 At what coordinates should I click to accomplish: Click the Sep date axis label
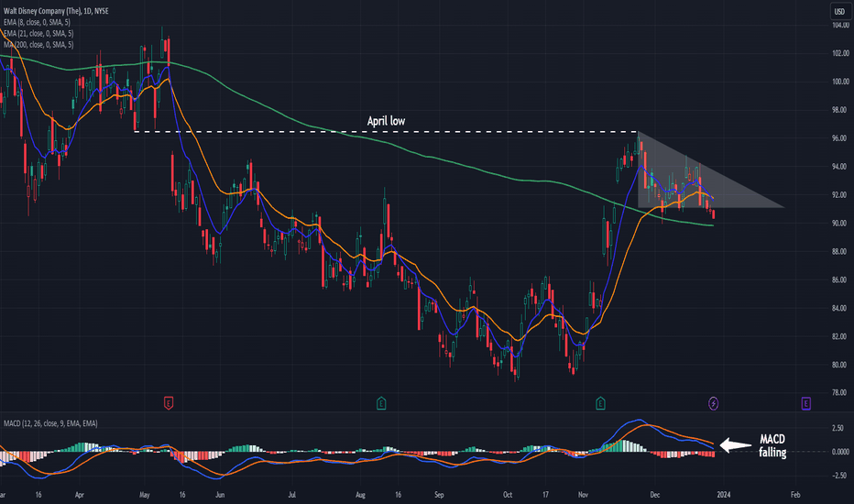[x=439, y=495]
